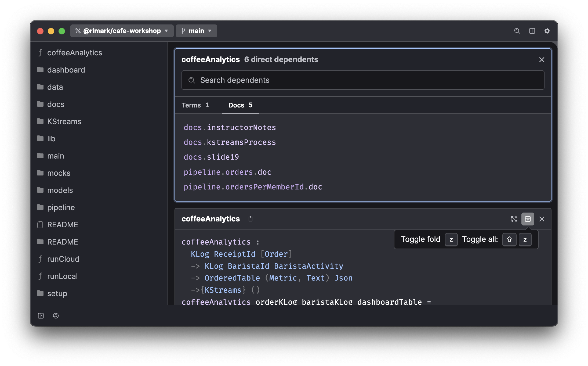Open keyboard shortcuts icon in bottom bar

[56, 316]
